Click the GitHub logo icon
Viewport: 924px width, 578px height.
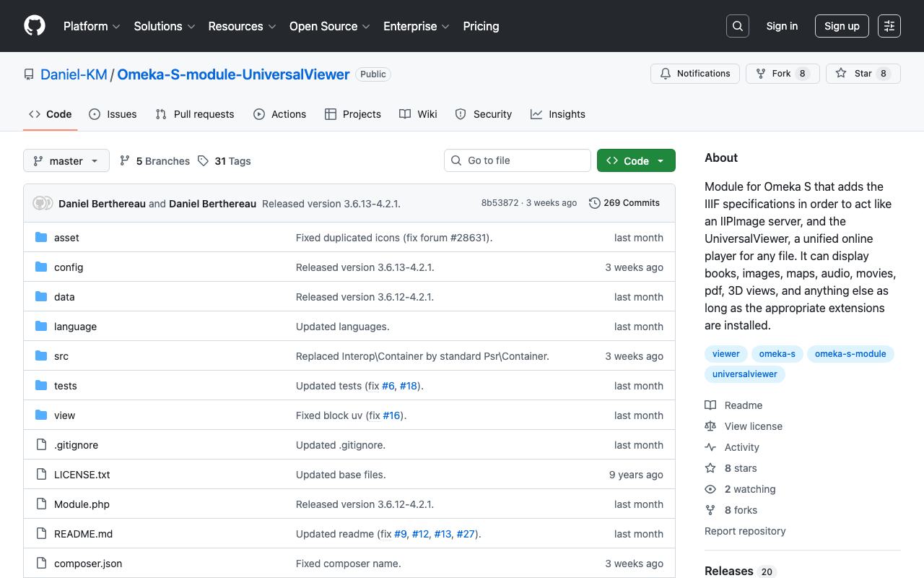pyautogui.click(x=35, y=26)
